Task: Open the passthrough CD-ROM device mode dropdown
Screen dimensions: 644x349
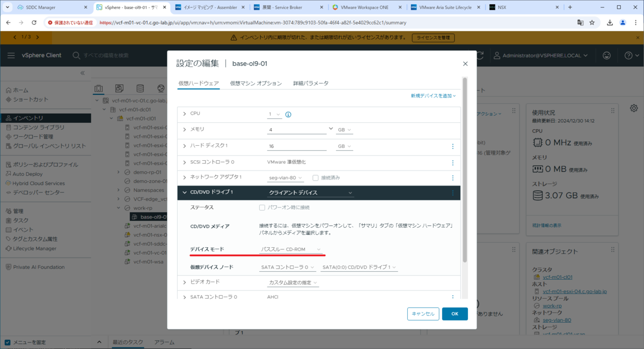Action: click(290, 250)
